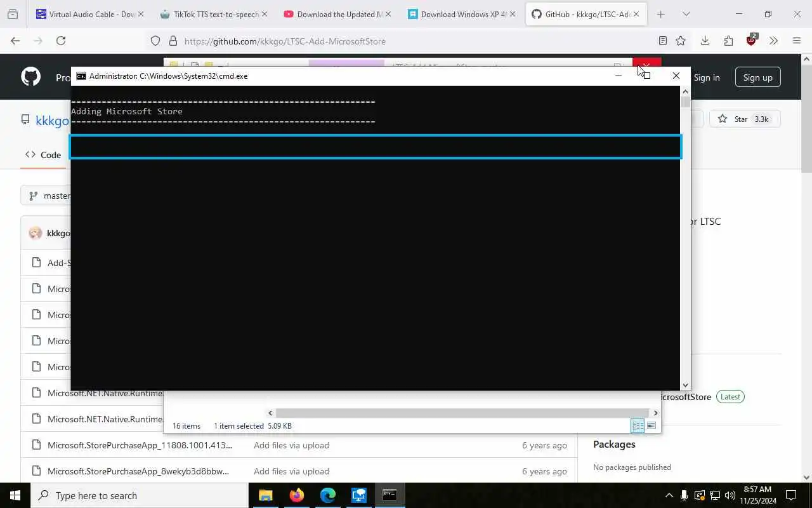
Task: Open the taskbar microphone tray icon
Action: click(x=684, y=495)
